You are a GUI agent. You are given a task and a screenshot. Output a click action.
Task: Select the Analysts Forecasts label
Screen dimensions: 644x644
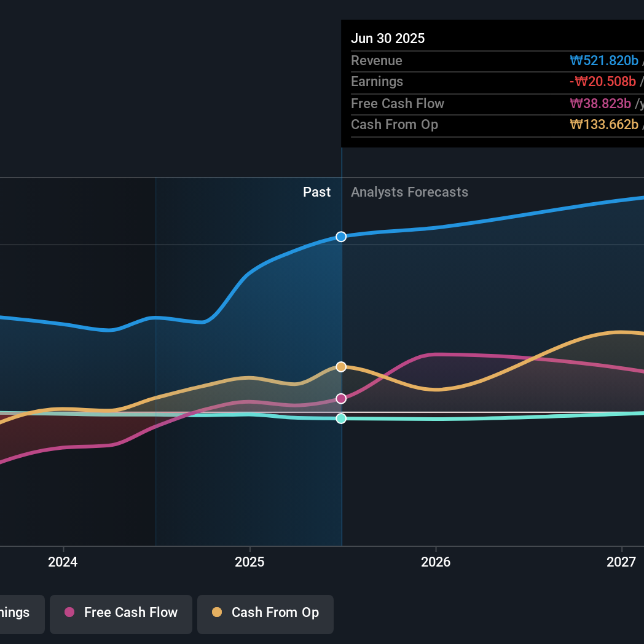(x=409, y=192)
